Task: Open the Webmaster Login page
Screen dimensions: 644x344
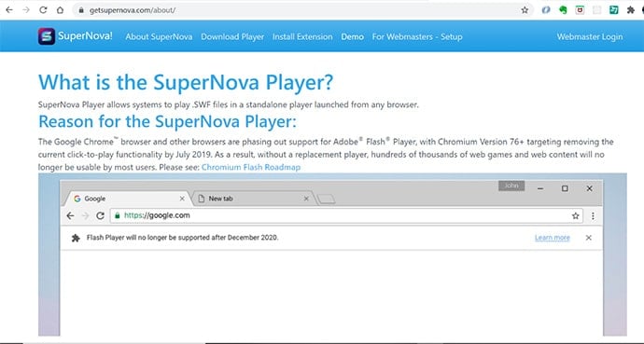Action: click(x=590, y=37)
